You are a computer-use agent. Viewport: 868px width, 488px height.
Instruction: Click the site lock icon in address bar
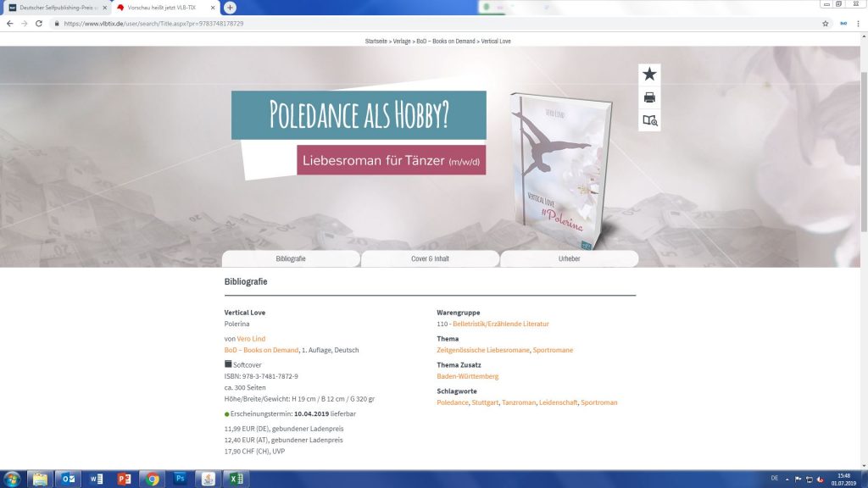57,23
